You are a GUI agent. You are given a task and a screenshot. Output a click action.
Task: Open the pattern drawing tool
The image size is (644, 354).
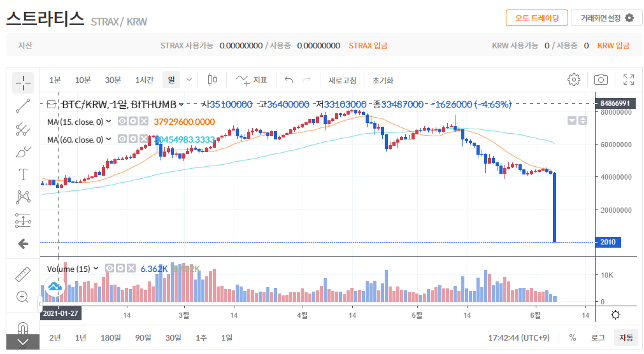click(x=23, y=197)
